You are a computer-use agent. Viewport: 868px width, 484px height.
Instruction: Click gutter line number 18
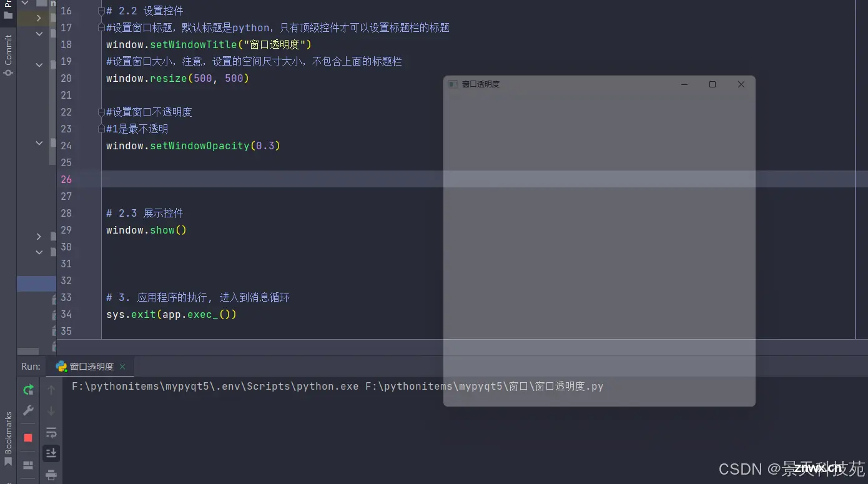(66, 44)
